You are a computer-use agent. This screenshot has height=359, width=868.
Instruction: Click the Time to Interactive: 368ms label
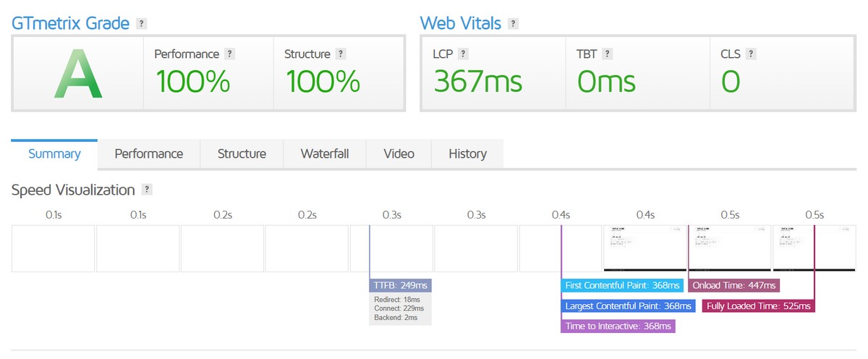[x=618, y=326]
